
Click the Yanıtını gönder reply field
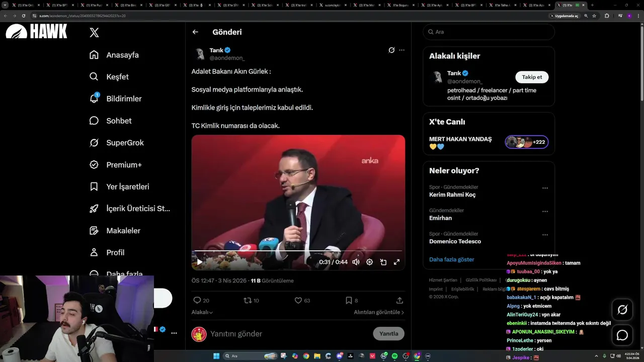(x=290, y=334)
